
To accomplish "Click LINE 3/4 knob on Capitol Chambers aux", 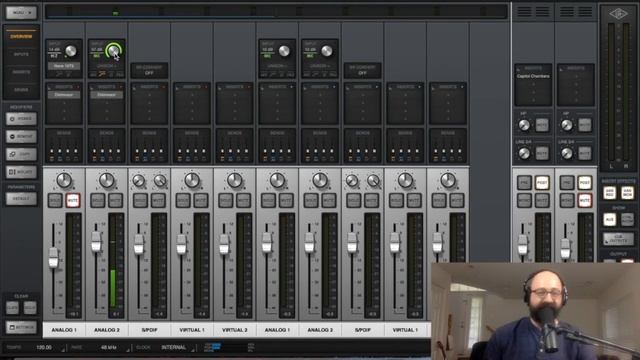I will (524, 153).
